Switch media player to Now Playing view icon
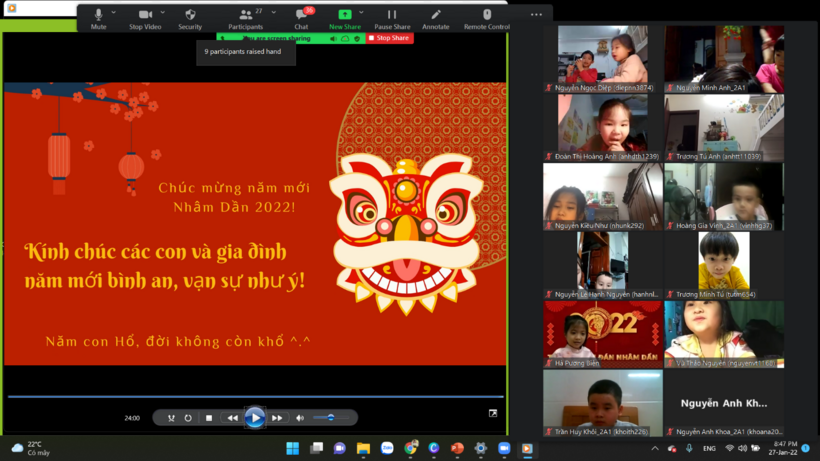Screen dimensions: 820x461 click(x=493, y=413)
